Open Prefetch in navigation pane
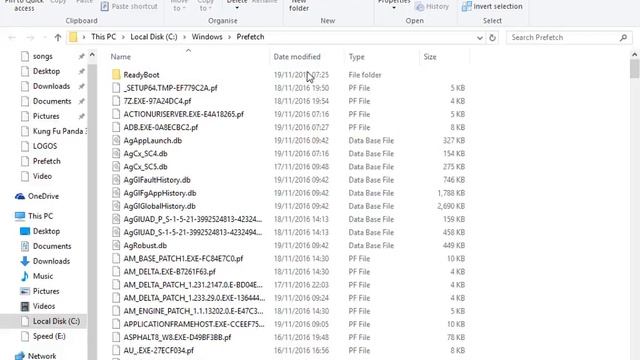 [47, 161]
